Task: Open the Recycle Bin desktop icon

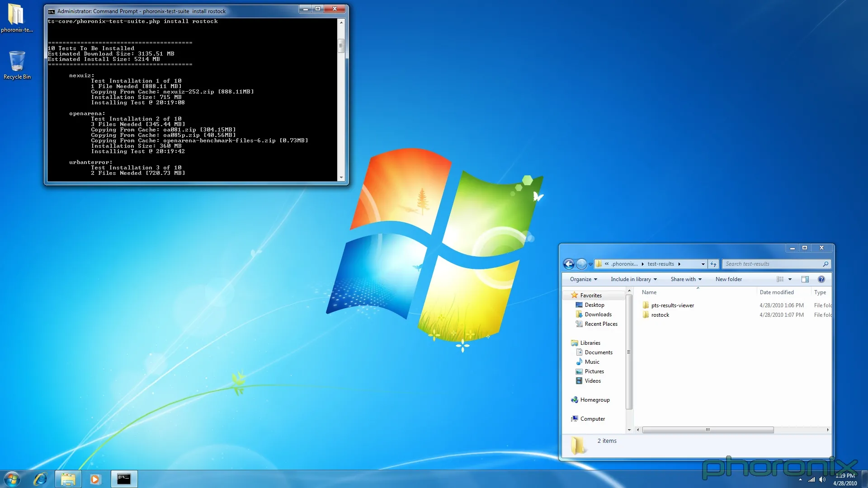Action: [x=17, y=65]
